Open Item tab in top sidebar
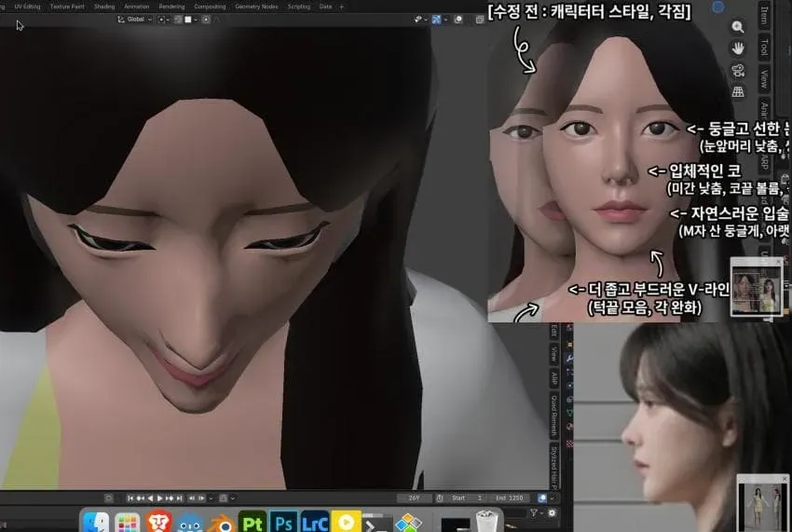 (x=764, y=16)
